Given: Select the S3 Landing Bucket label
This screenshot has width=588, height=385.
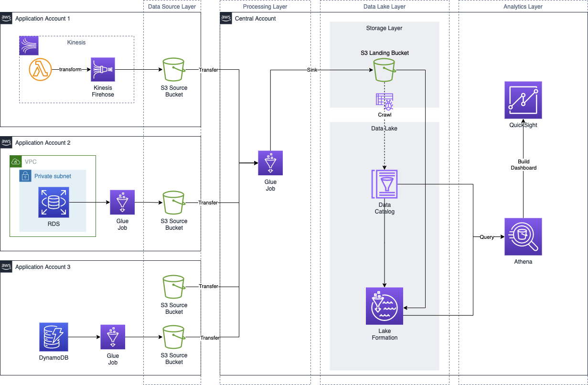Looking at the screenshot, I should 385,53.
